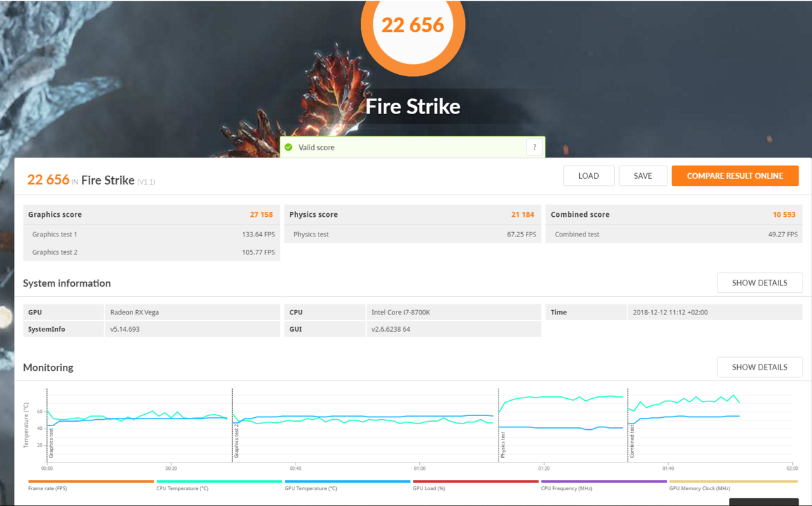This screenshot has height=506, width=812.
Task: Click the large 22 656 score circle
Action: pos(413,24)
